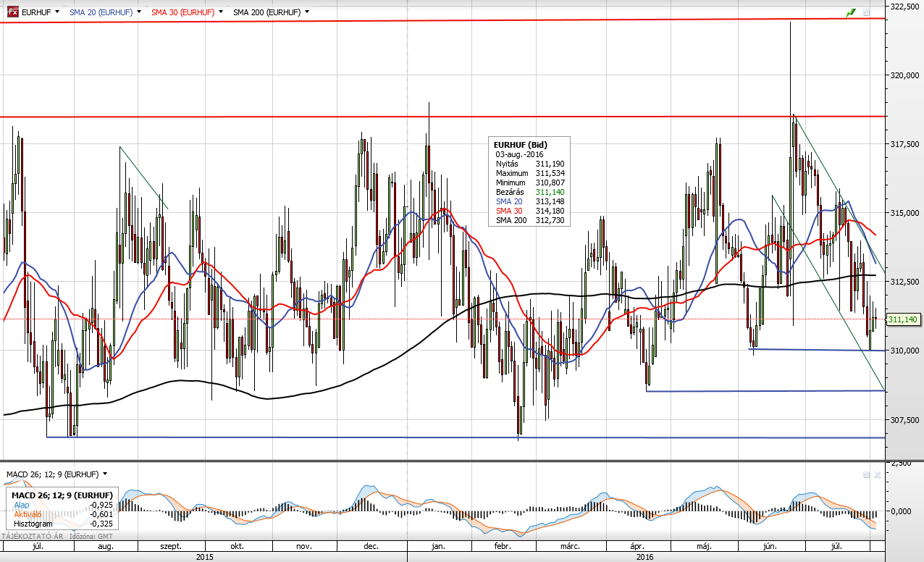924x562 pixels.
Task: Click the MACD 26; 12; 9 (EURHUF) label
Action: 52,474
